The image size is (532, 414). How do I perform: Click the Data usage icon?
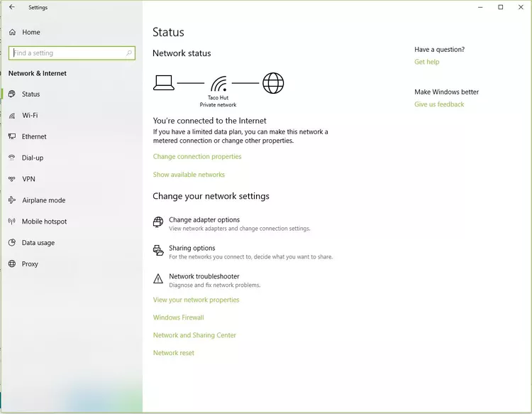pos(12,243)
